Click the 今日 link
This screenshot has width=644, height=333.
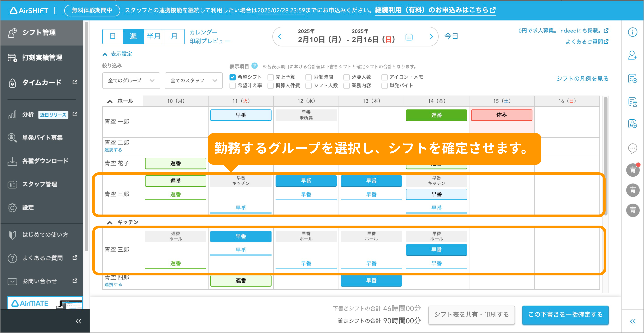(451, 36)
